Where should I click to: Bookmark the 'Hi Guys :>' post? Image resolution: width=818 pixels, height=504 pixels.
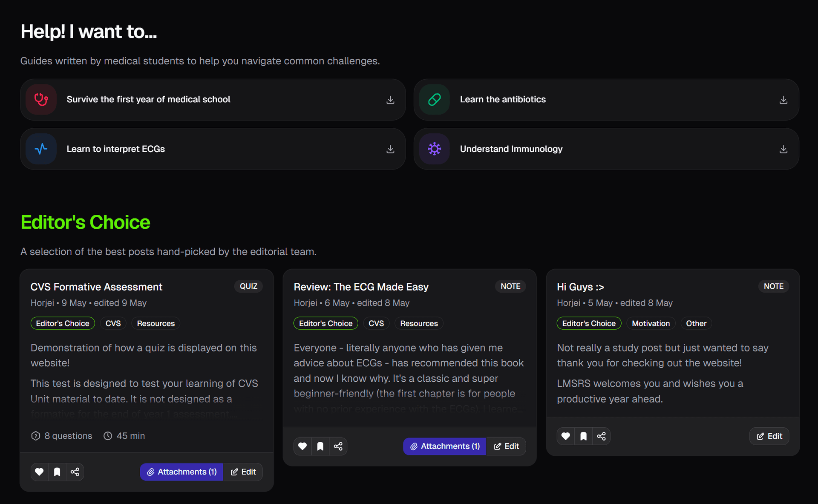(583, 436)
